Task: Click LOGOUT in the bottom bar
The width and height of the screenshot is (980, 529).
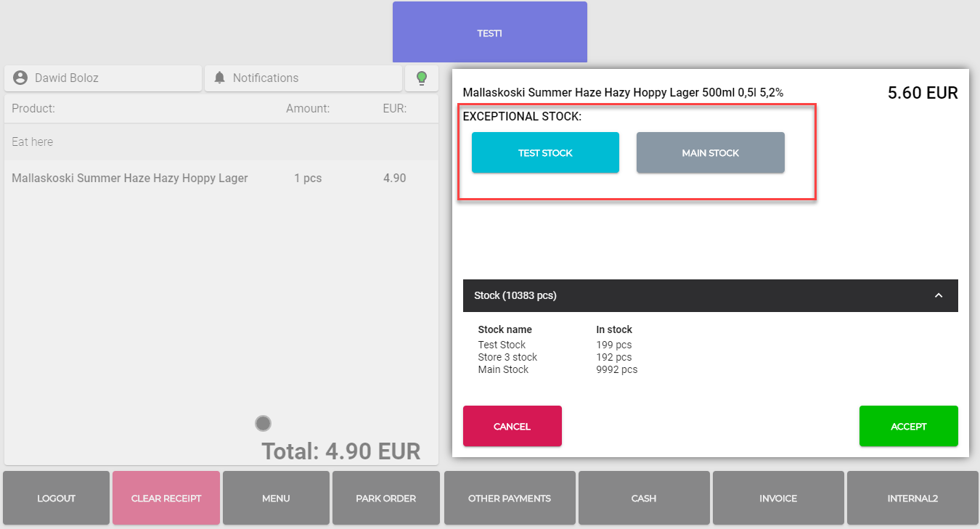Action: tap(57, 498)
